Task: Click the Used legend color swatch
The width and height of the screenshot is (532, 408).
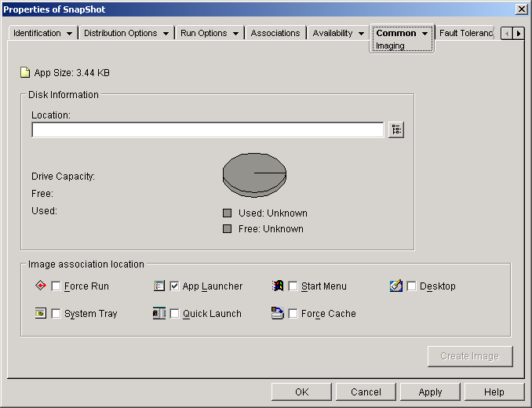Action: (x=227, y=213)
